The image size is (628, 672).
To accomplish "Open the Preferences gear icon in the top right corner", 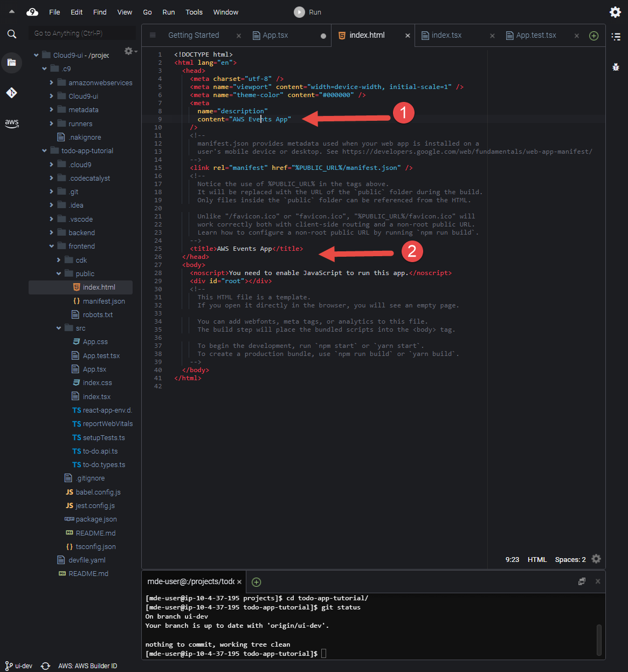I will tap(615, 12).
